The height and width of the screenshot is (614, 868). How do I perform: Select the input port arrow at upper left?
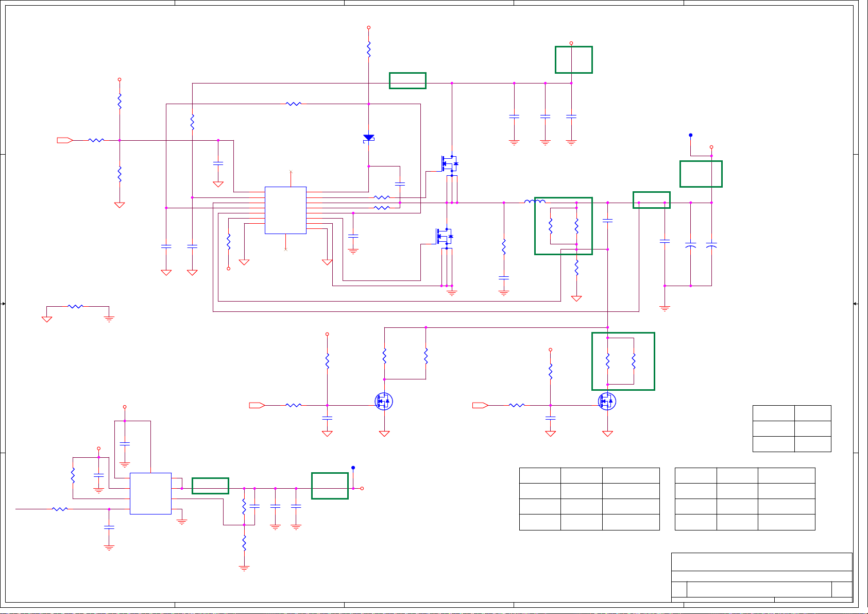(x=64, y=140)
